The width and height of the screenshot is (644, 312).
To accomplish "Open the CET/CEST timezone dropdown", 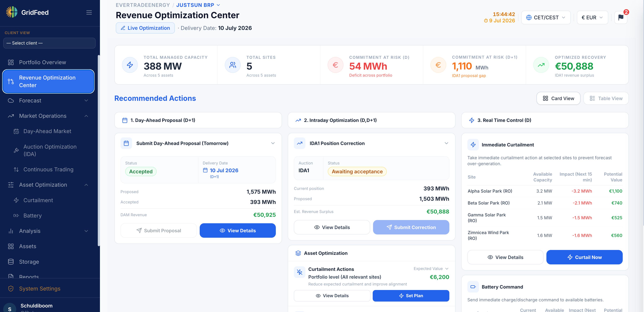I will click(546, 17).
